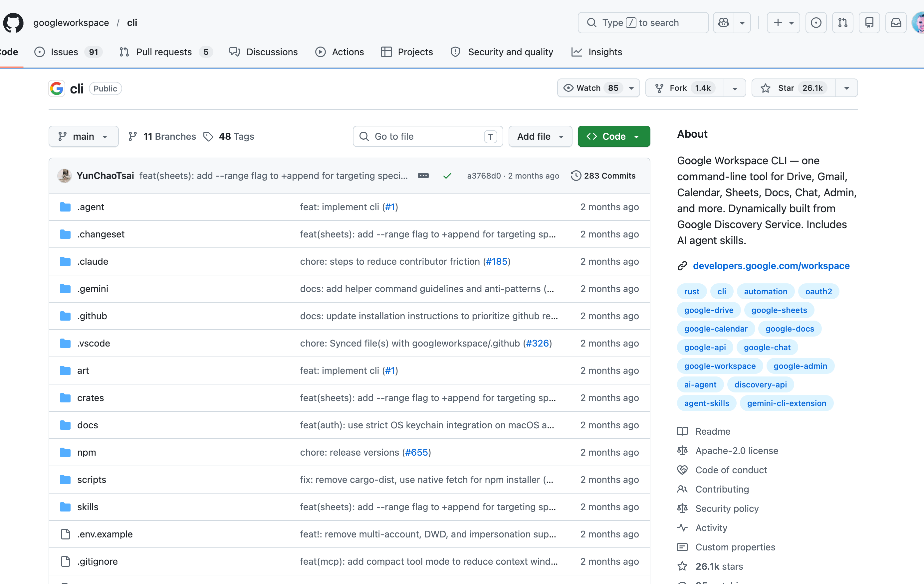Open the scripts folder
The image size is (924, 584).
tap(91, 480)
